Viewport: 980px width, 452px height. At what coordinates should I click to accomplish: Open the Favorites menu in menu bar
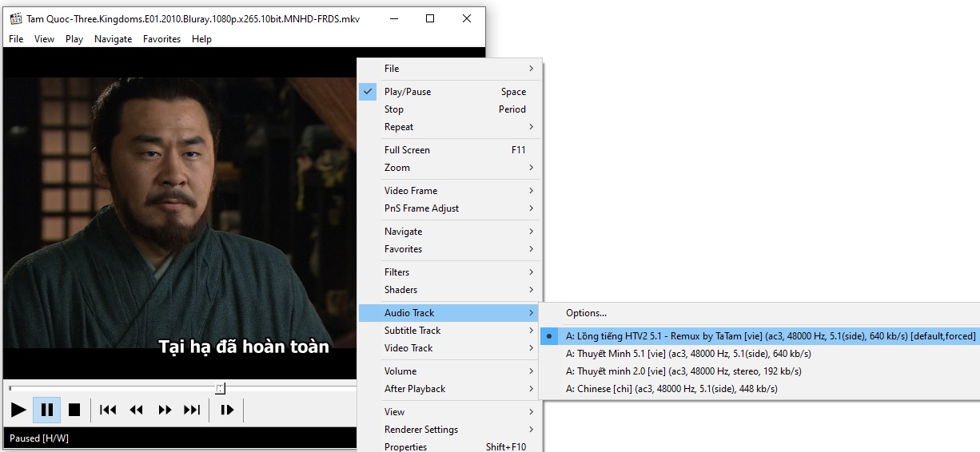tap(162, 38)
